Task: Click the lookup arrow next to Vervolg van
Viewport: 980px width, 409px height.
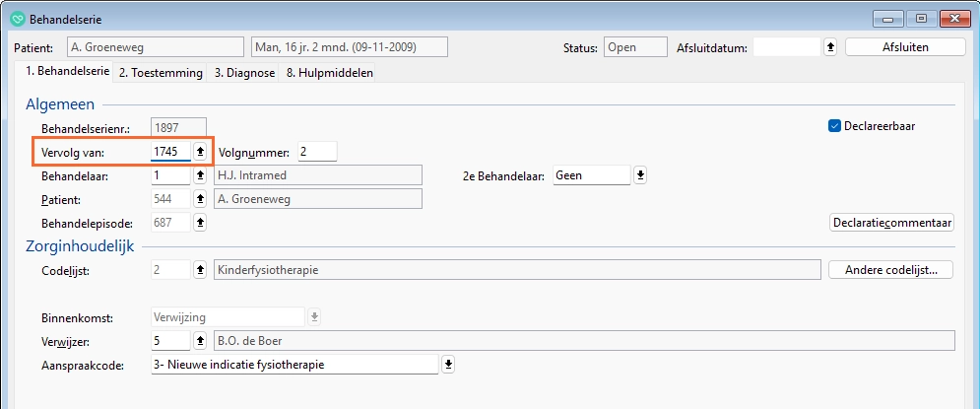Action: coord(201,152)
